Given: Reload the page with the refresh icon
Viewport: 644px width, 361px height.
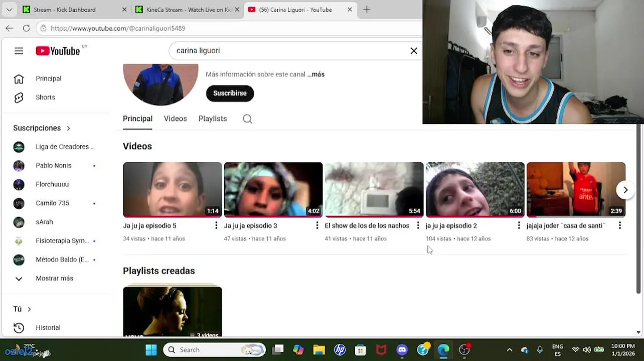Looking at the screenshot, I should [x=26, y=29].
